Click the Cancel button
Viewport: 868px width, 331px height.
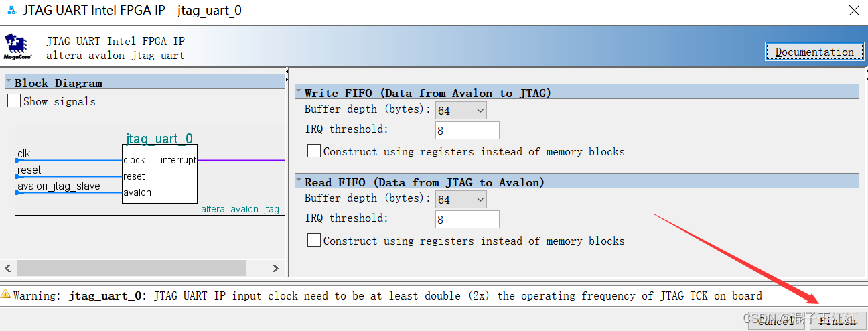(x=776, y=321)
